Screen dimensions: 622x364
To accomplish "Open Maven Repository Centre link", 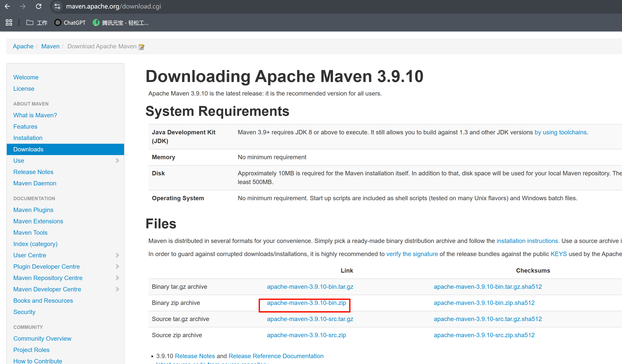I will (x=48, y=278).
